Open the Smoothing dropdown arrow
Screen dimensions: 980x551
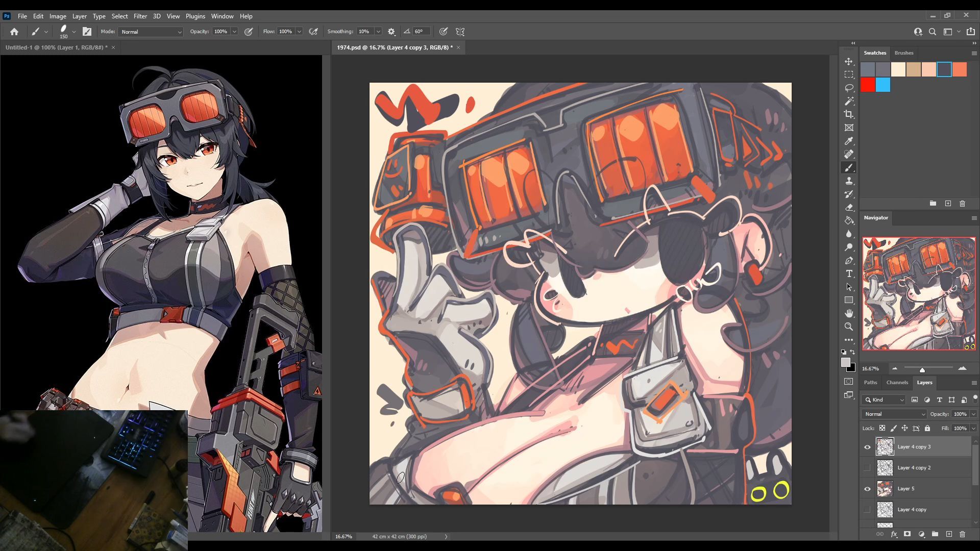click(x=378, y=32)
